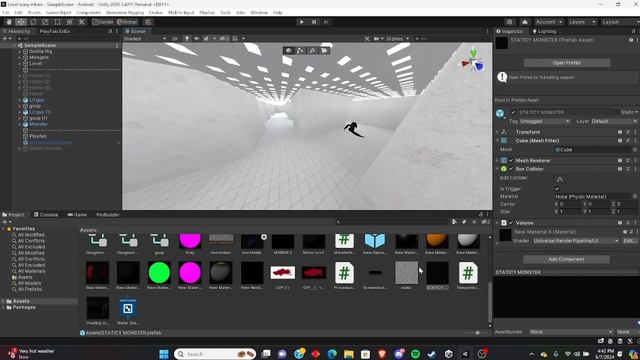Open the Shaded draw mode dropdown

tap(145, 39)
